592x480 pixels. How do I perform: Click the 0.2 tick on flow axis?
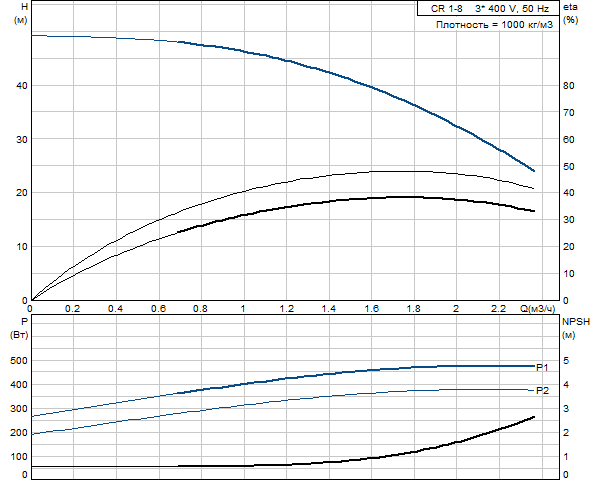[72, 309]
